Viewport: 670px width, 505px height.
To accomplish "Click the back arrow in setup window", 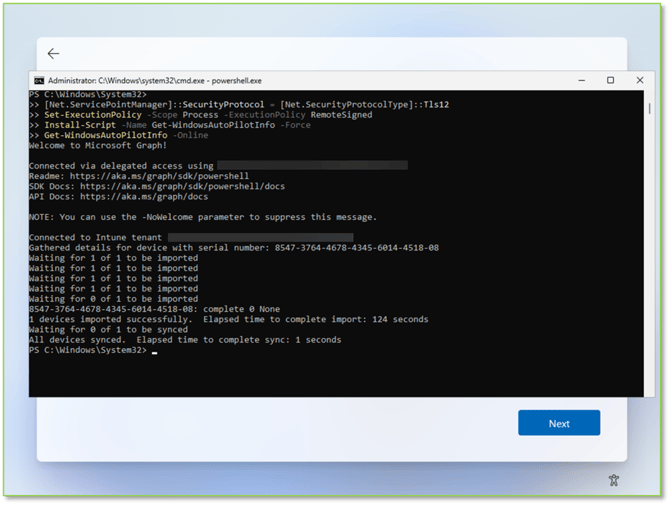I will pos(54,54).
